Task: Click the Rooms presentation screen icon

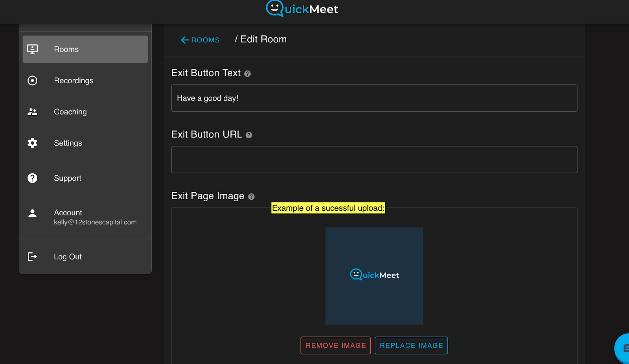Action: click(x=32, y=49)
